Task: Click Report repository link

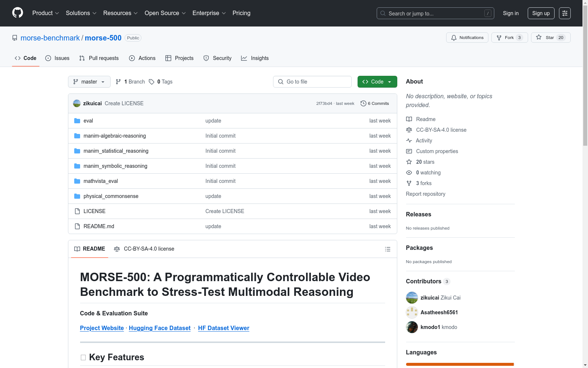Action: point(426,194)
